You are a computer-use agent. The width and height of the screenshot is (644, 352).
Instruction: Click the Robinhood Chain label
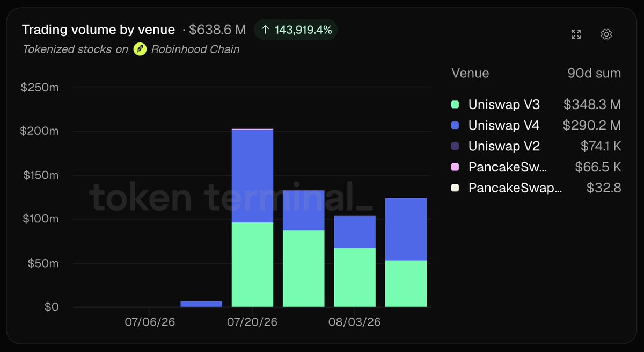pyautogui.click(x=195, y=49)
